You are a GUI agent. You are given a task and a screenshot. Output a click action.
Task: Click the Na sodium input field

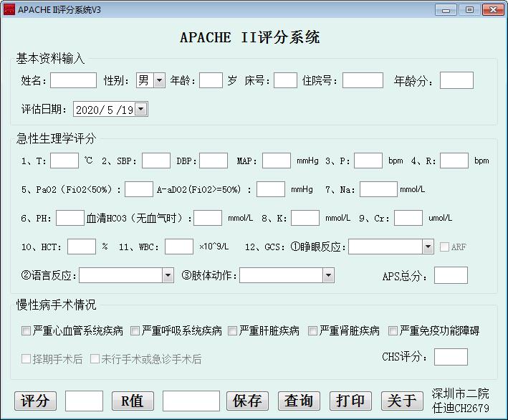[378, 189]
